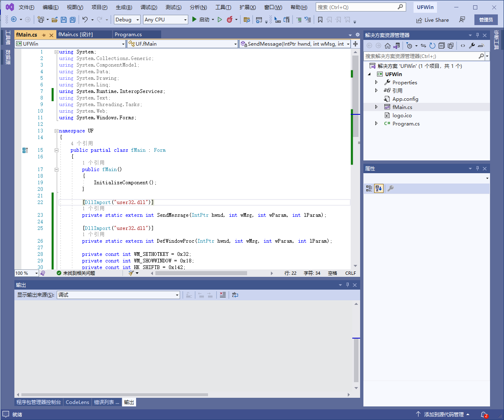
Task: Click Home icon in Solution Explorer toolbar
Action: [388, 46]
